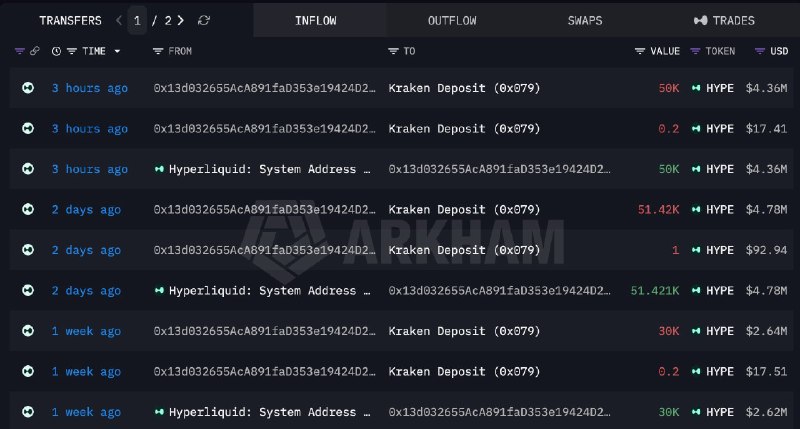Open chain icon of 30K red transfer
The image size is (800, 429).
(x=28, y=331)
